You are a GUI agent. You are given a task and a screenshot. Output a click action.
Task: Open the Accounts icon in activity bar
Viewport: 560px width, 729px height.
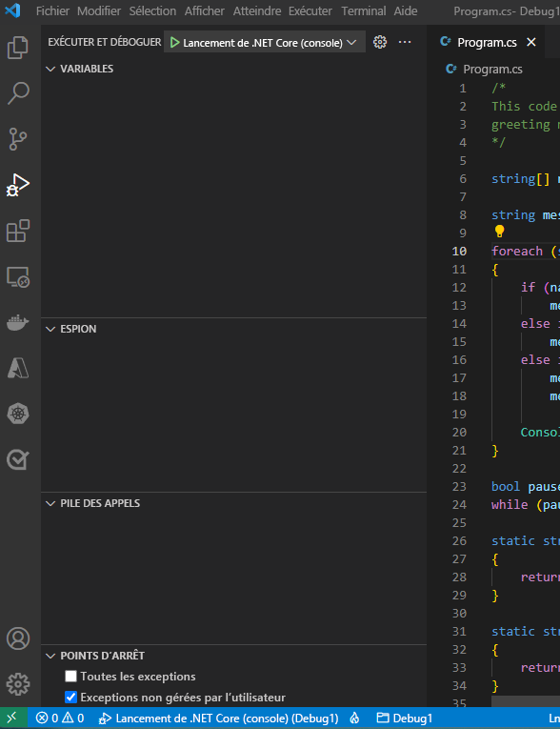18,638
